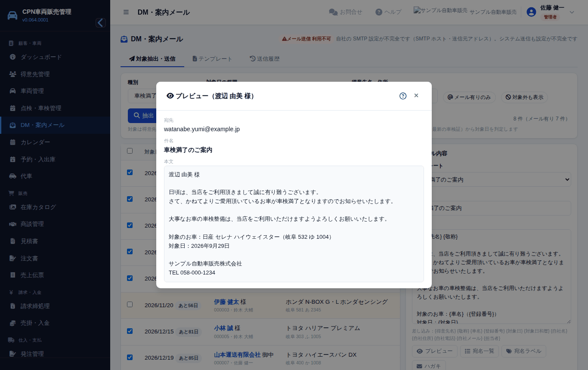This screenshot has height=370, width=588.
Task: Go to 得意先管理 in sidebar
Action: 55,74
